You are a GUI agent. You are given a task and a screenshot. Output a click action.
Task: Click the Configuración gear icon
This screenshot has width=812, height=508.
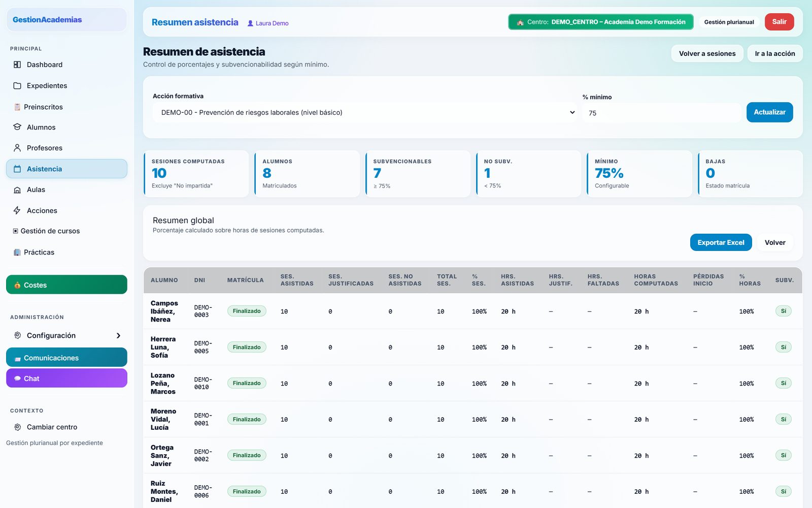[x=17, y=335]
